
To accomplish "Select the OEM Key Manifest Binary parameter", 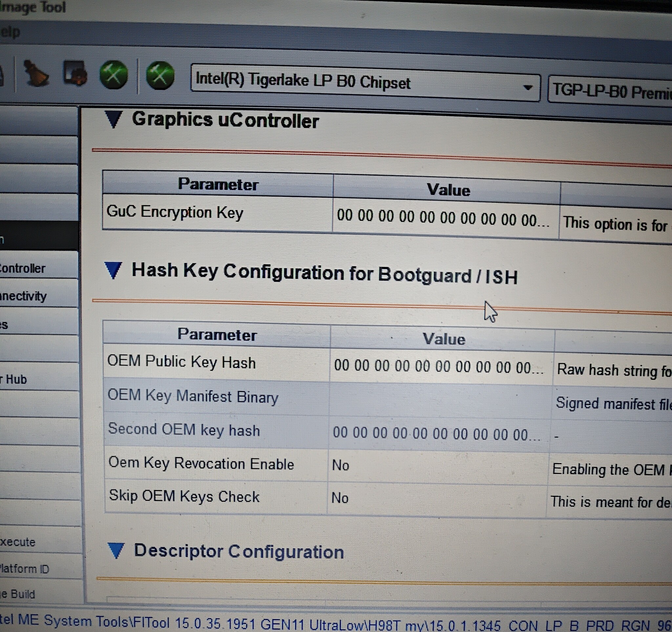I will coord(217,397).
